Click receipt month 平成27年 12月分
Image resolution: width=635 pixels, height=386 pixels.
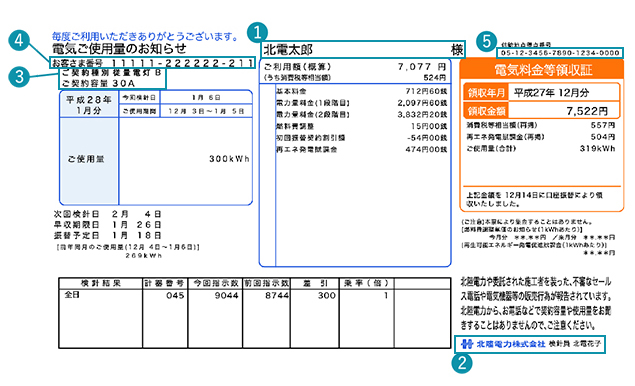(552, 93)
